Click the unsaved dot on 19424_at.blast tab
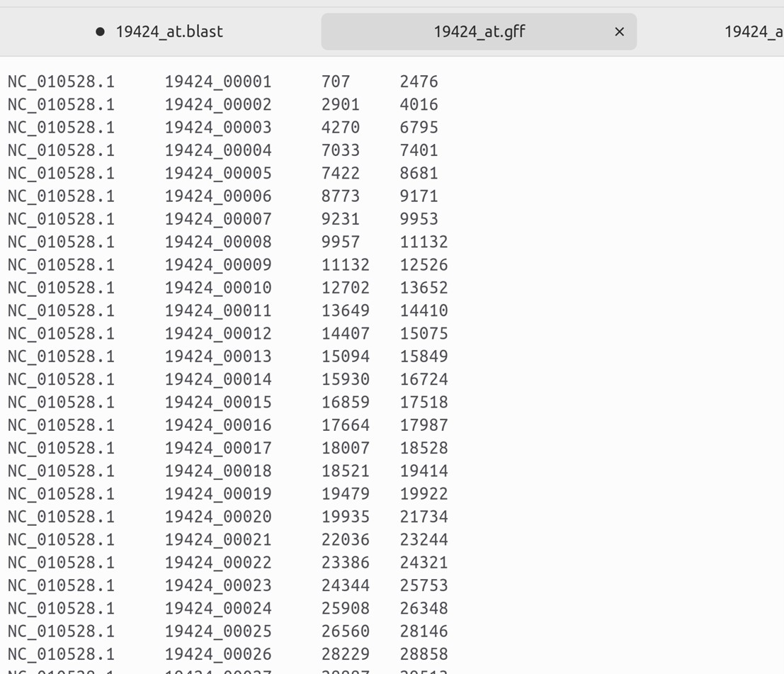 [x=100, y=32]
